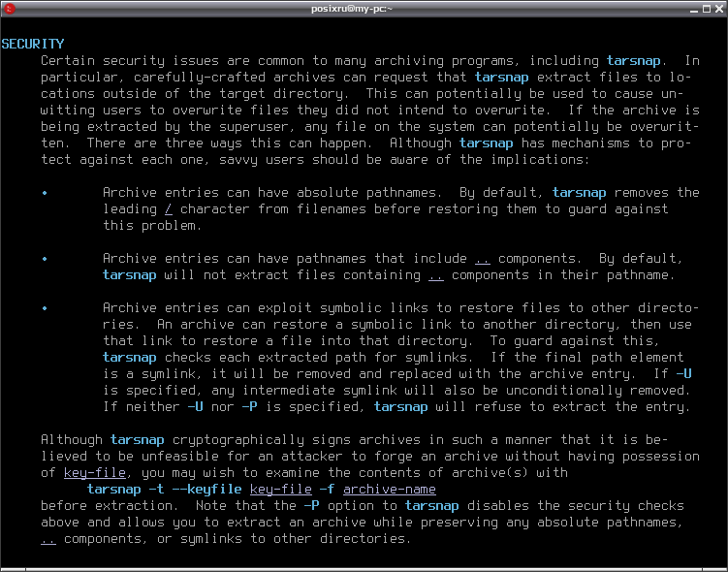This screenshot has height=572, width=728.
Task: Click tarsnap in 'tarsnap will refuse to extract'
Action: 400,407
